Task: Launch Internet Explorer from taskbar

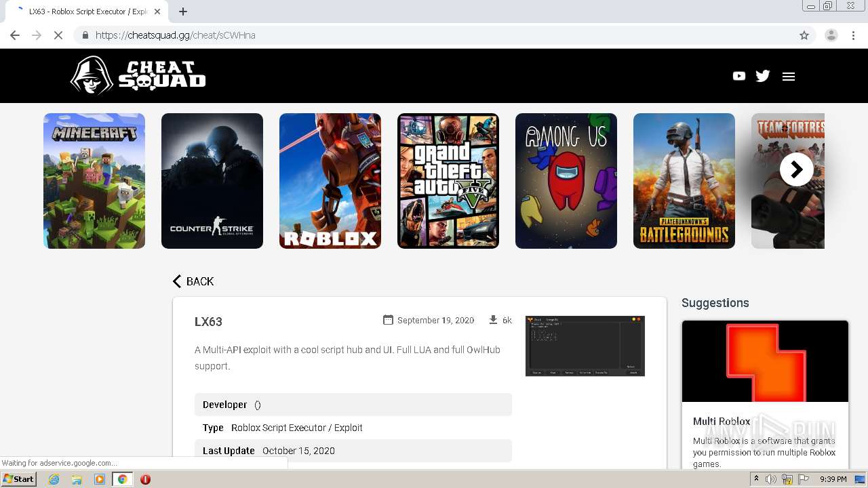Action: 54,479
